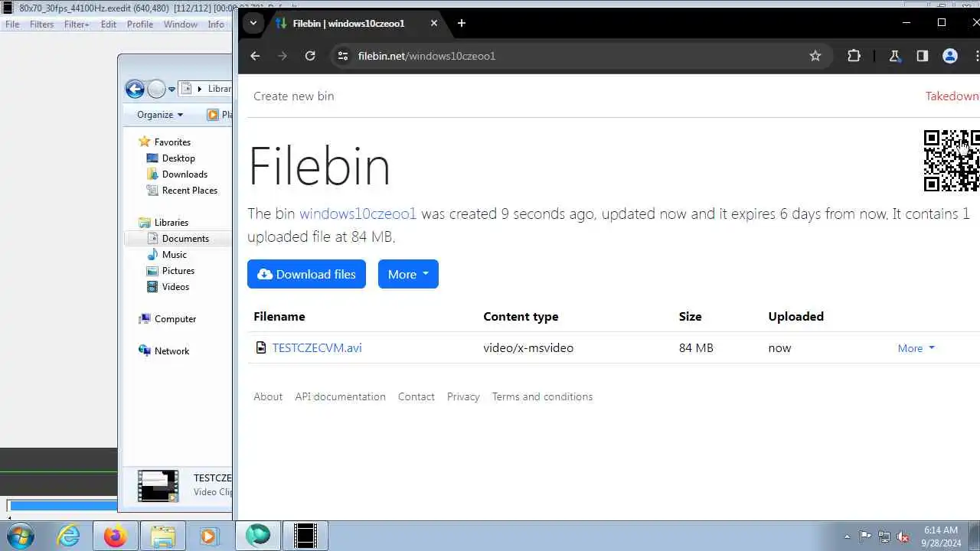Open the windows10czeoo1 bin link
The width and height of the screenshot is (980, 551).
358,214
